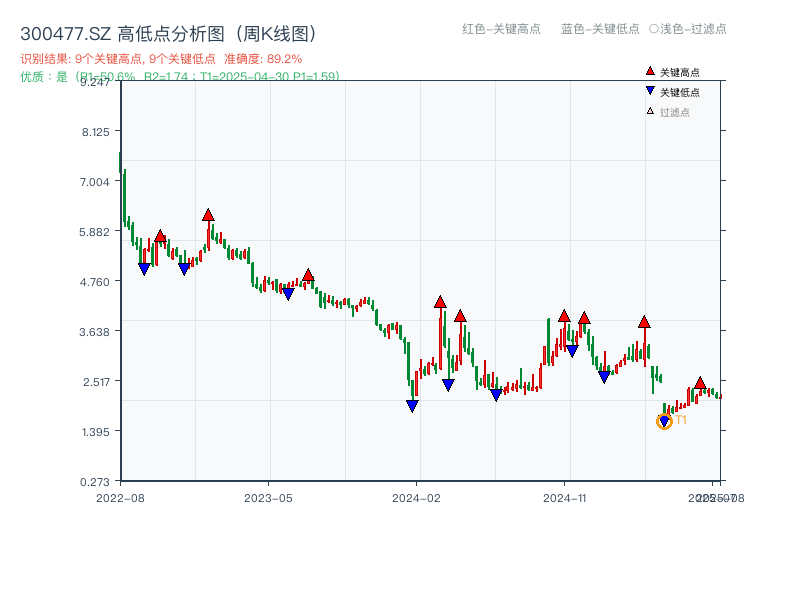Click the white 过滤点 legend triangle
800x600 pixels.
(x=650, y=112)
